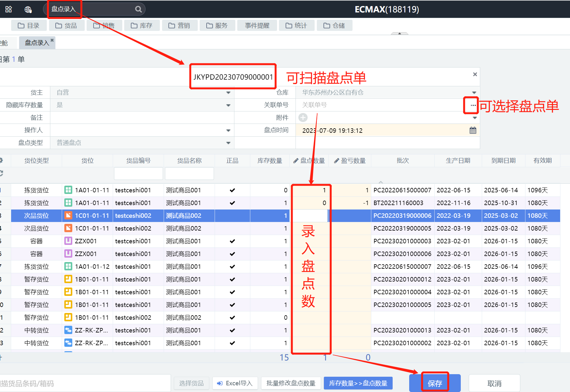
Task: Collapse the top menu bar arrow
Action: (399, 33)
